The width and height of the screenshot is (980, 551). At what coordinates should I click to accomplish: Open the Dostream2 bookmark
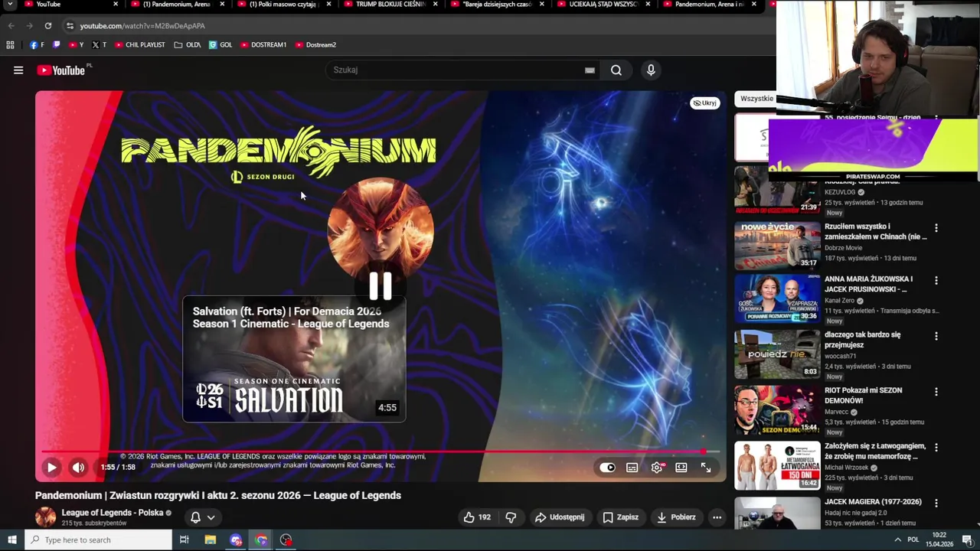point(315,45)
